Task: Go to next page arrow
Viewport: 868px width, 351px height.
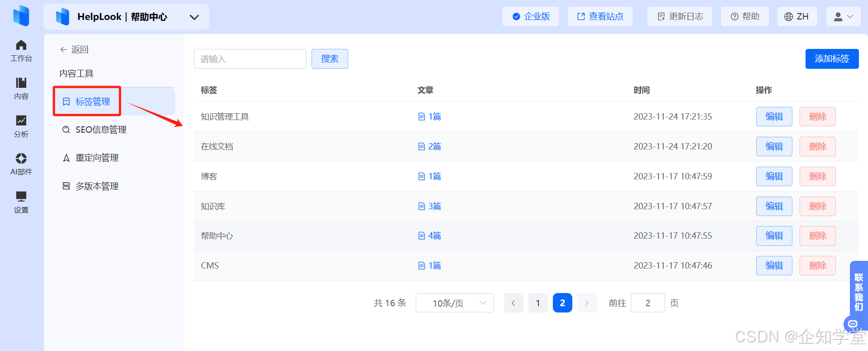Action: [587, 303]
